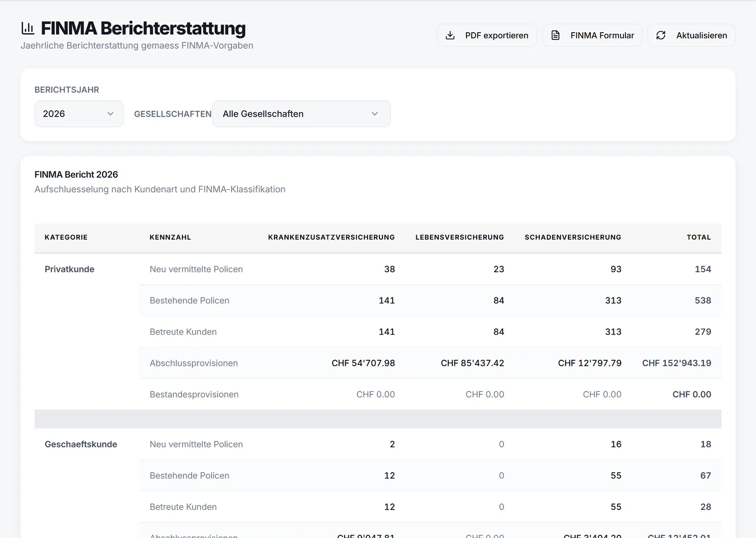
Task: Click Geschaeftskunde Betreute Kunden row label
Action: click(183, 507)
